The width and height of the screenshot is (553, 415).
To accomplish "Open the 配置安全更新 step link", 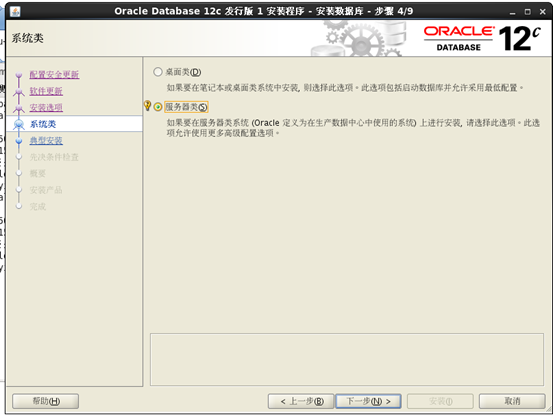I will (54, 74).
